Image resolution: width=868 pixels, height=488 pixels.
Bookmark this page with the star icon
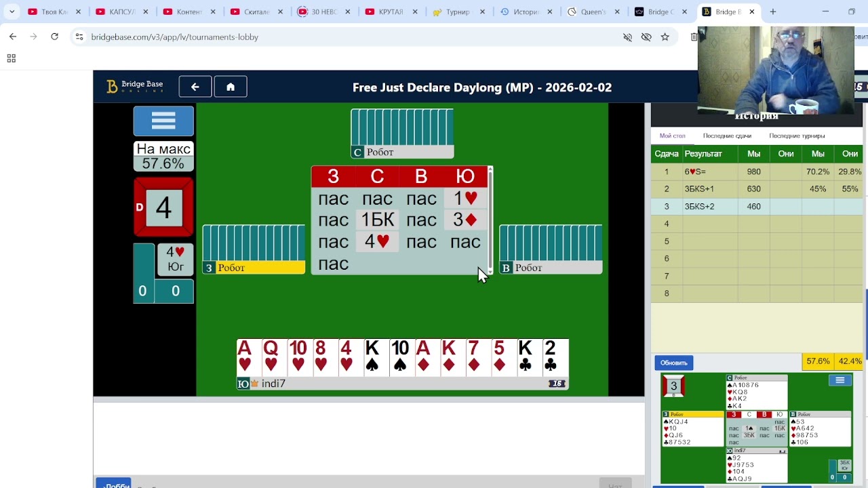pyautogui.click(x=665, y=37)
